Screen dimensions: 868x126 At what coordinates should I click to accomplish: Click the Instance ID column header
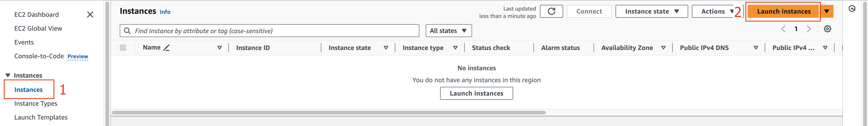pyautogui.click(x=253, y=48)
